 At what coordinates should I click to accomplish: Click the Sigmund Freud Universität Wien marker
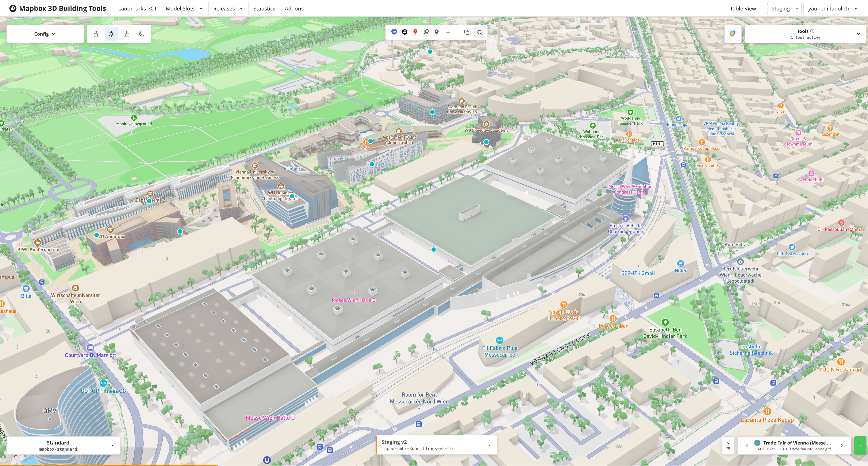pyautogui.click(x=462, y=101)
